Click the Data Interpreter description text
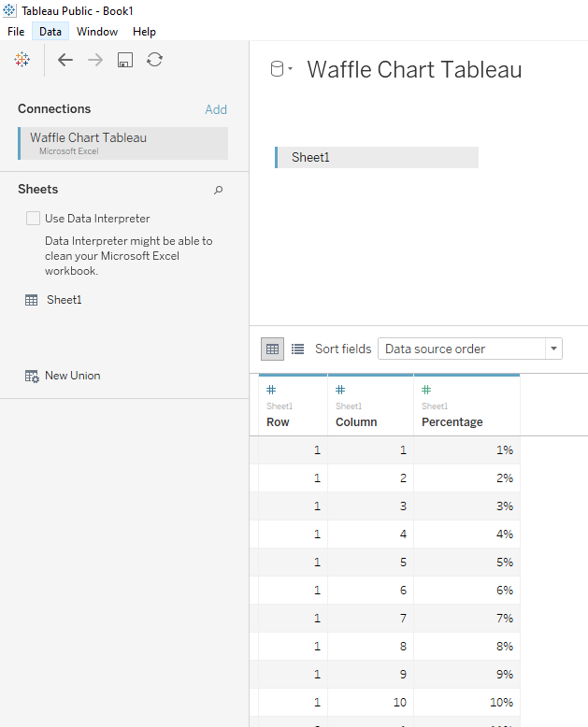This screenshot has height=727, width=588. pyautogui.click(x=128, y=256)
